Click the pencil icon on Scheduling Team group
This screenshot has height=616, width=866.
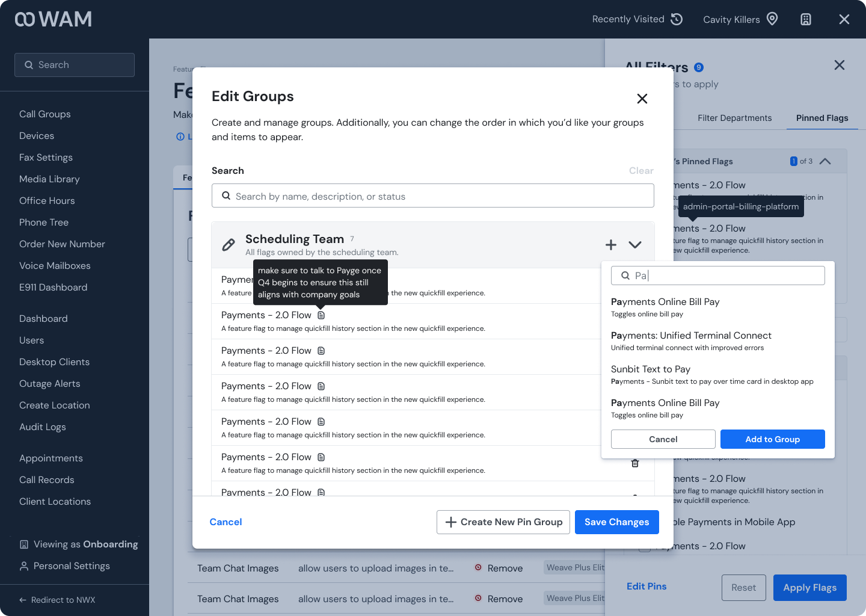coord(229,245)
